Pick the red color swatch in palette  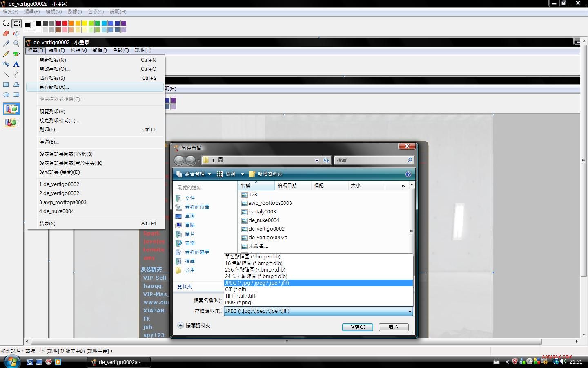click(x=65, y=23)
